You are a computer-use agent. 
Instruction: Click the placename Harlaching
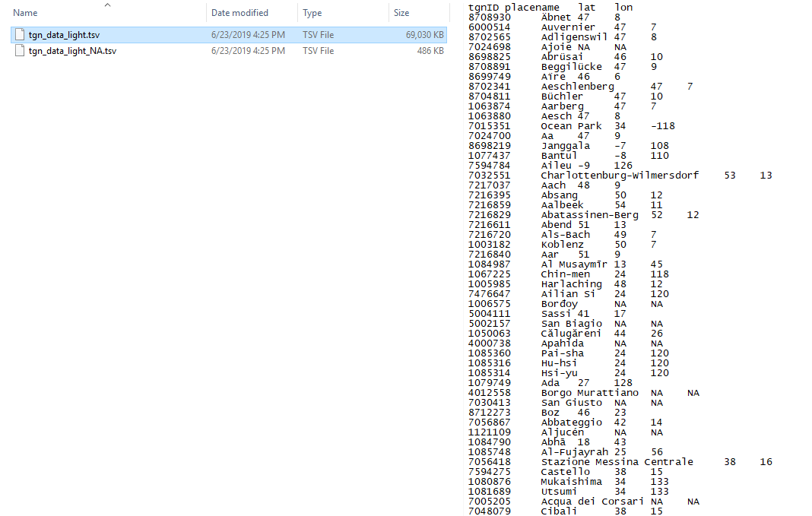[x=571, y=283]
